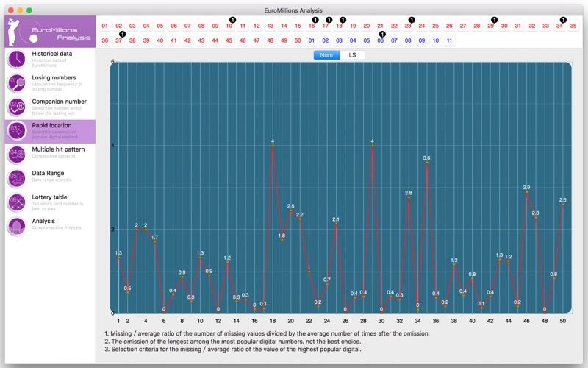Click count badge on number 37

pos(122,35)
